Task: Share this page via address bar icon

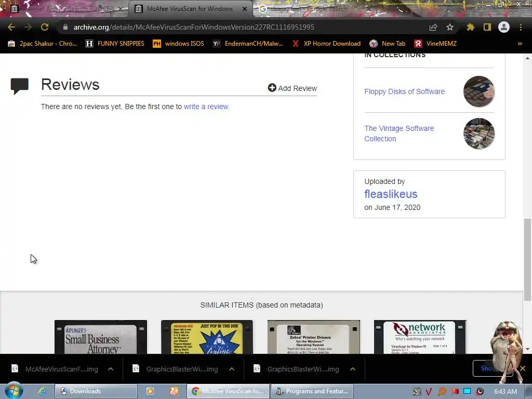Action: [x=433, y=27]
